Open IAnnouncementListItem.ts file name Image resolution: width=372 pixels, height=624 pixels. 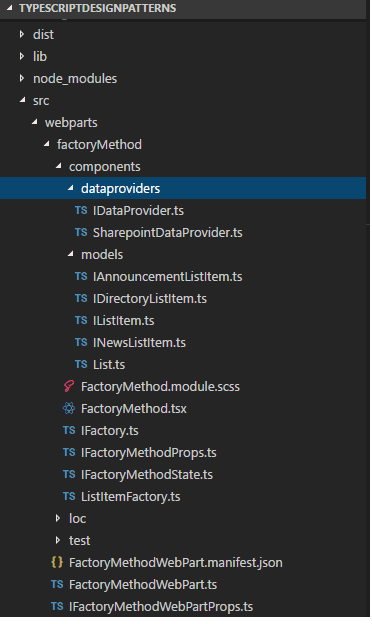167,277
